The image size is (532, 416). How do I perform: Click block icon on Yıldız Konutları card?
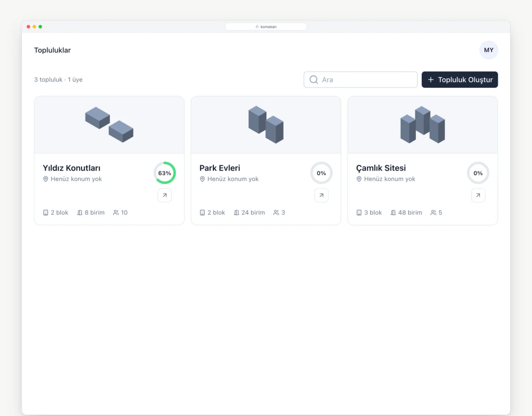[x=46, y=213]
